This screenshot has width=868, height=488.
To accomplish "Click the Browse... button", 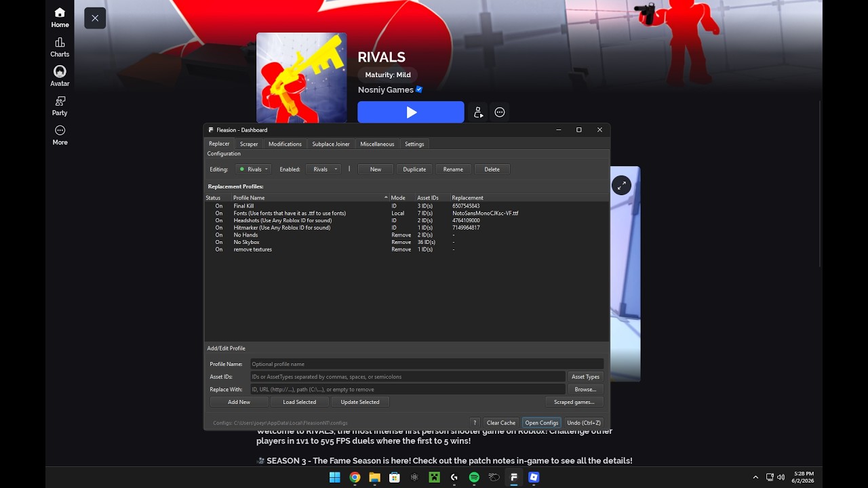I will (x=585, y=390).
